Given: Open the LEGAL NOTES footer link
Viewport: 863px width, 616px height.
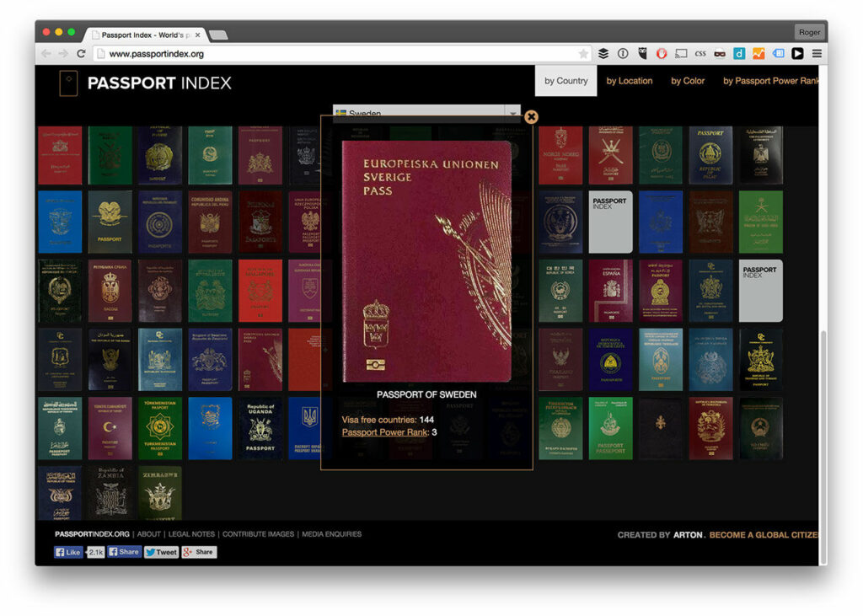Looking at the screenshot, I should pyautogui.click(x=191, y=534).
